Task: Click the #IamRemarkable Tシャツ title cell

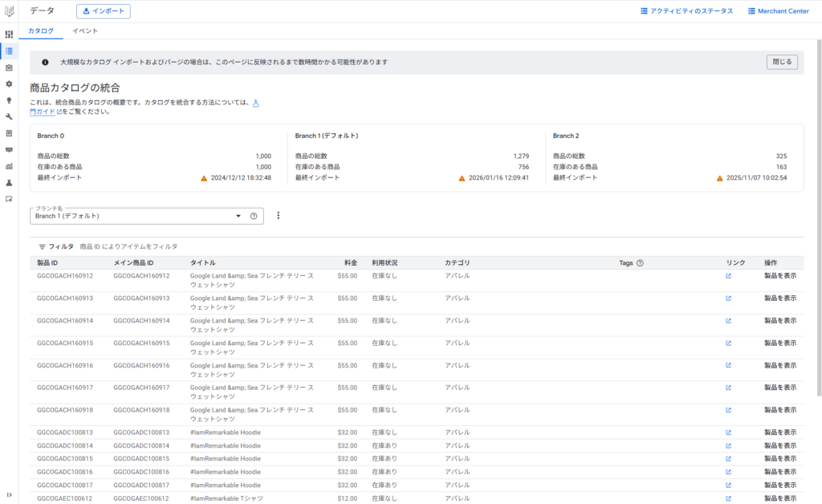Action: coord(226,498)
